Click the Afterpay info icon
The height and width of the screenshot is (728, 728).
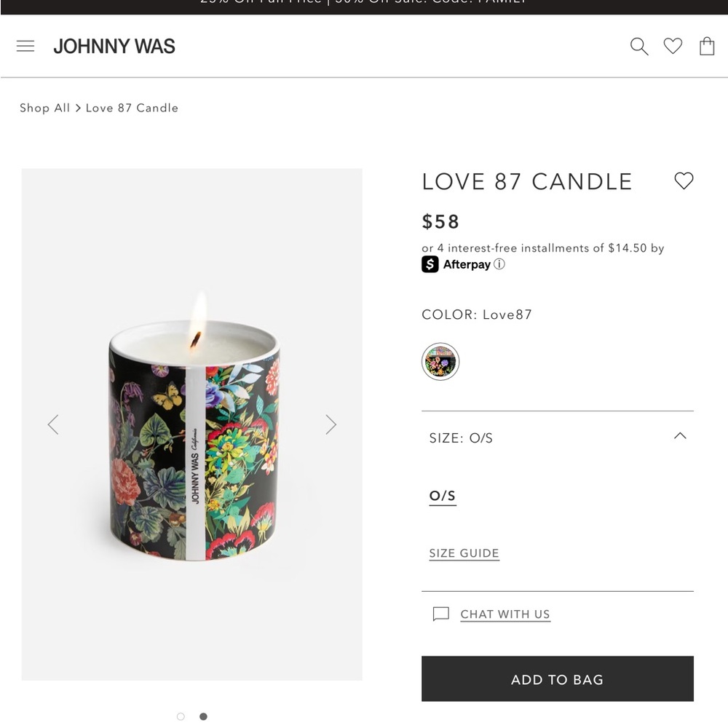[499, 264]
